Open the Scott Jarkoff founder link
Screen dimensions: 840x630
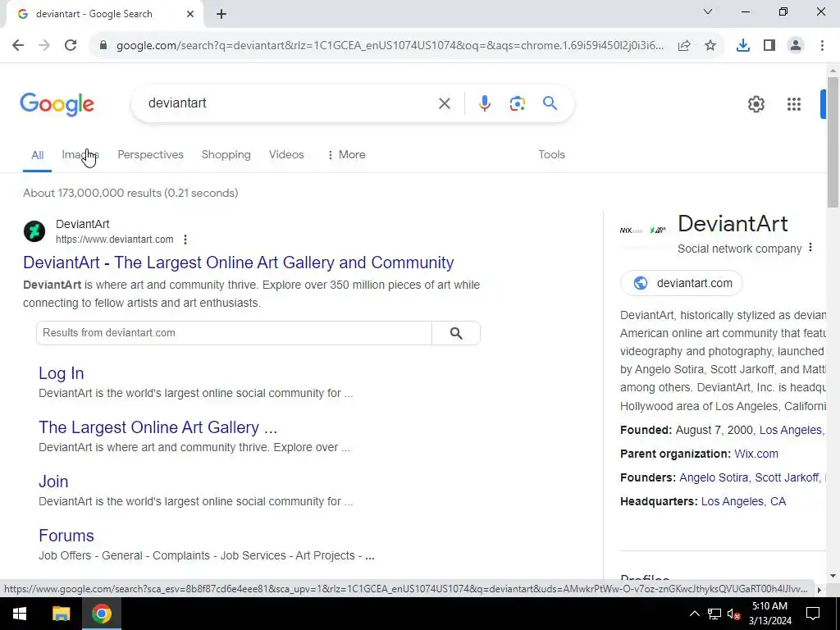click(787, 477)
